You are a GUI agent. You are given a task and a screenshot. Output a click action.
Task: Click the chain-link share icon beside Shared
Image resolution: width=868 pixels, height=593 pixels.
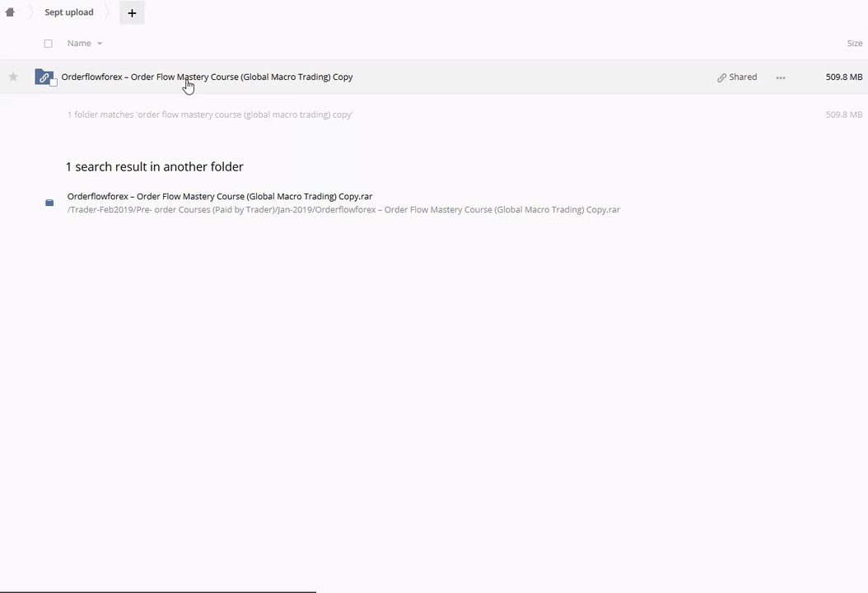point(721,77)
